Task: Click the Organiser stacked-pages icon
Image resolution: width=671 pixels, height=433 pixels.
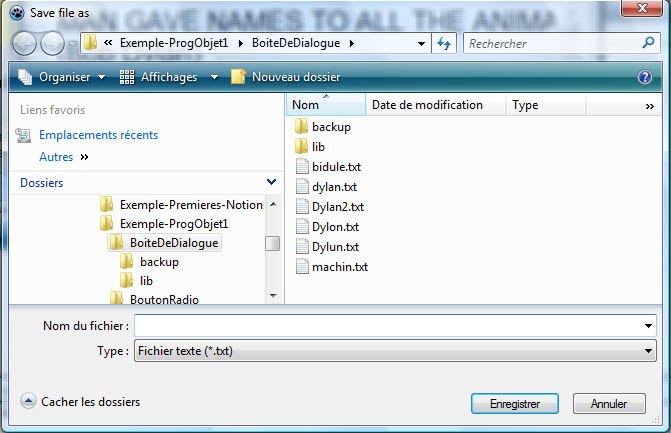Action: [x=25, y=77]
